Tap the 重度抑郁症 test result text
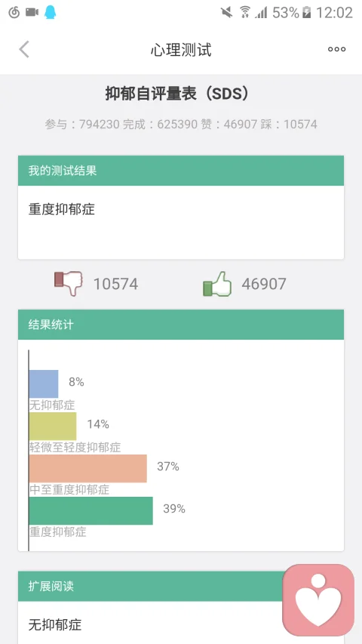Image resolution: width=362 pixels, height=644 pixels. point(62,209)
